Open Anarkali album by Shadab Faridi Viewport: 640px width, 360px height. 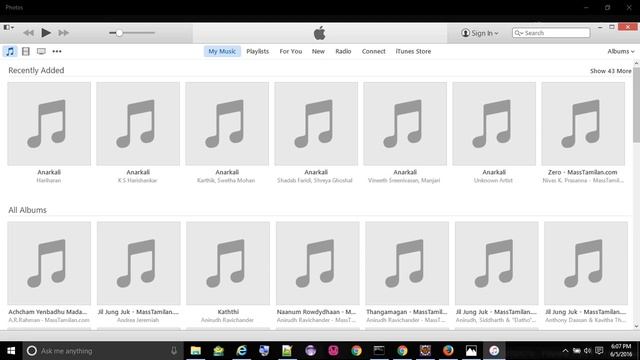(x=316, y=124)
